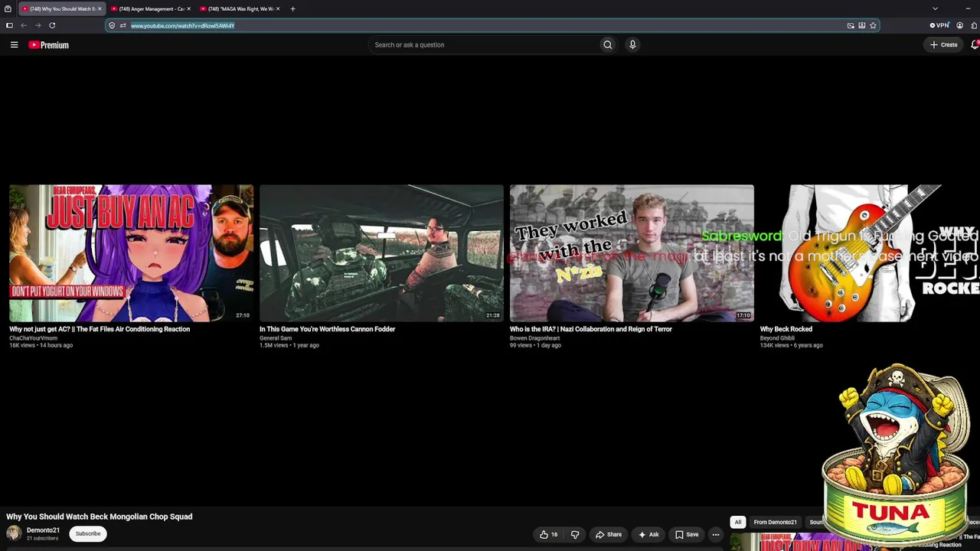Go back using the browser back arrow
This screenshot has height=551, width=980.
point(24,25)
